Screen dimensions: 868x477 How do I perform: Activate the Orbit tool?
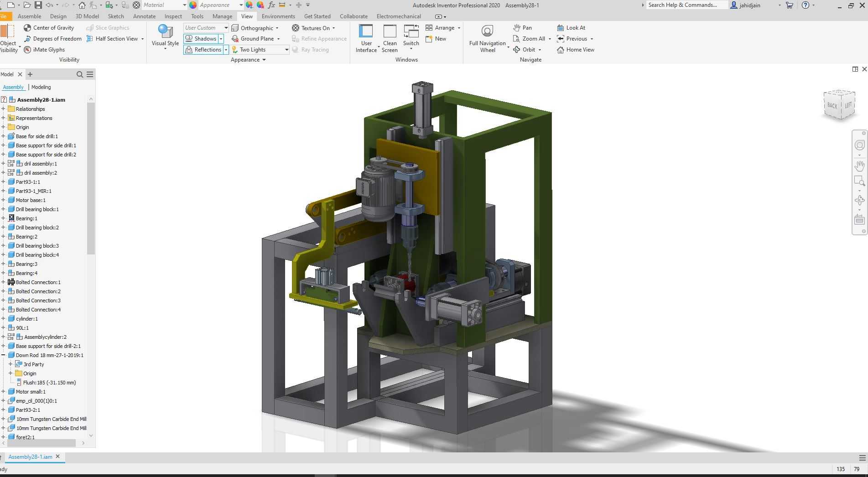tap(524, 50)
